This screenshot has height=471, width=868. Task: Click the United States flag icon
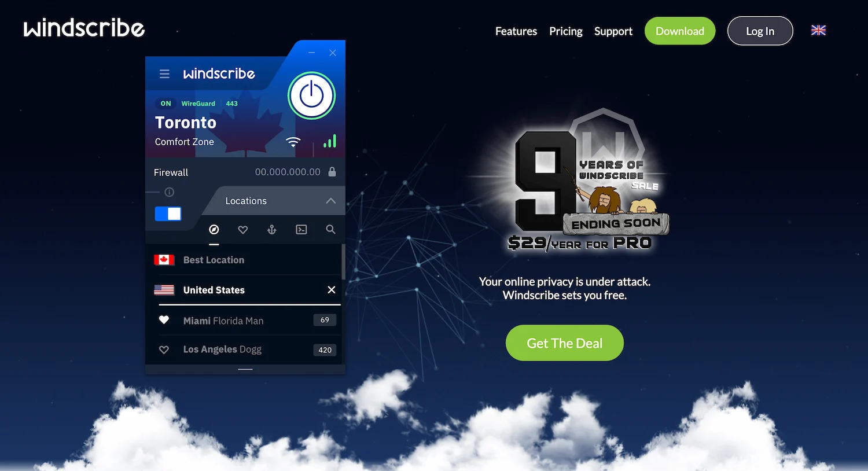tap(164, 290)
